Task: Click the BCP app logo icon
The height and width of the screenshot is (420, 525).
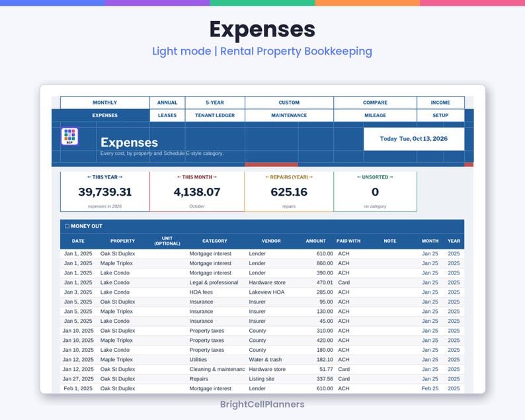Action: click(69, 136)
